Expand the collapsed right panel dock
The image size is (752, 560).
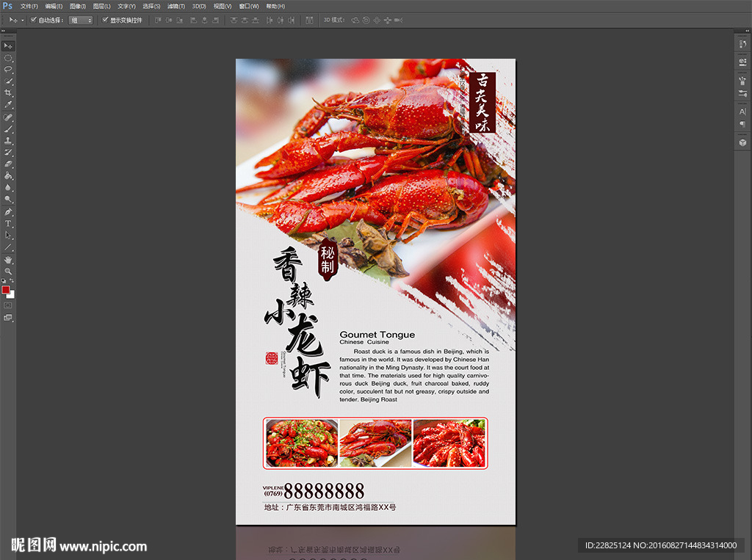coord(747,31)
